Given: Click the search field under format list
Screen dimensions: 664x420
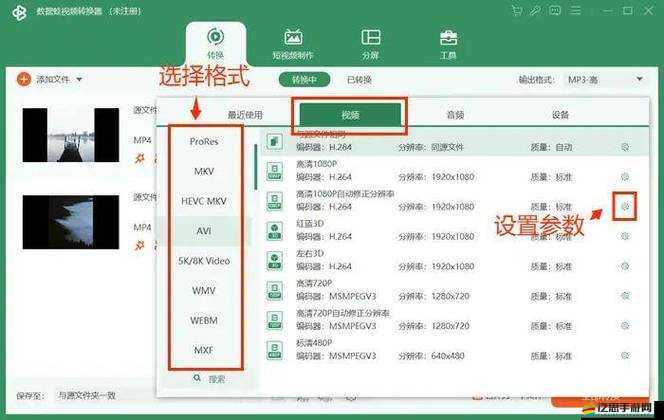Looking at the screenshot, I should click(209, 379).
